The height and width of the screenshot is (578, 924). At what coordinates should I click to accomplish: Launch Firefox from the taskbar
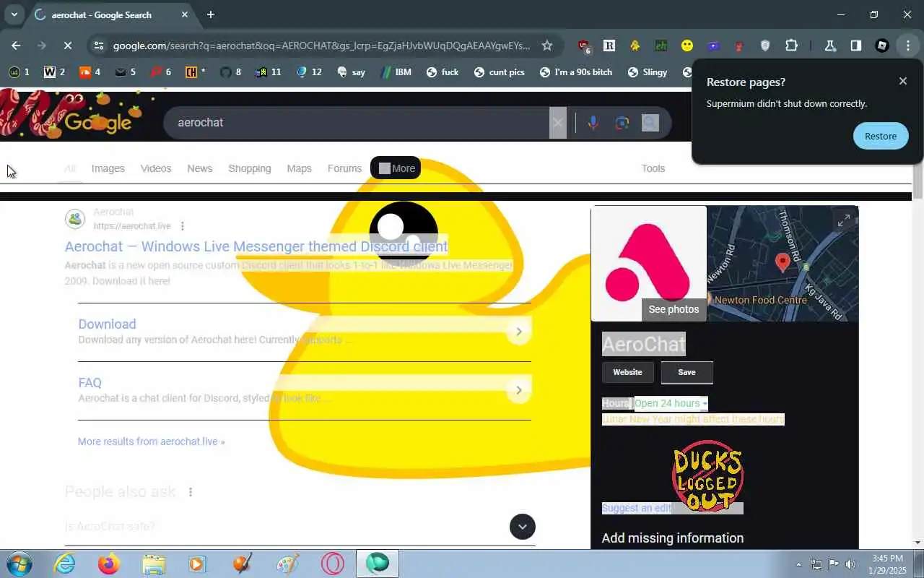pos(109,564)
